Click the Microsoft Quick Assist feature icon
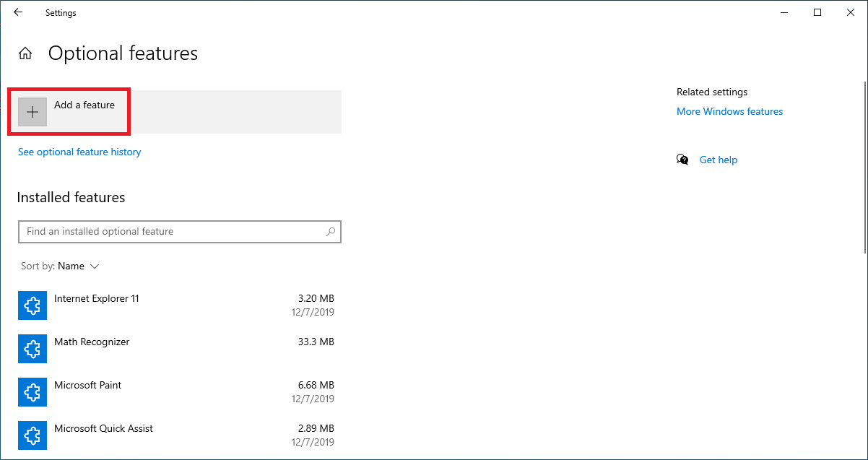Image resolution: width=868 pixels, height=460 pixels. (32, 435)
